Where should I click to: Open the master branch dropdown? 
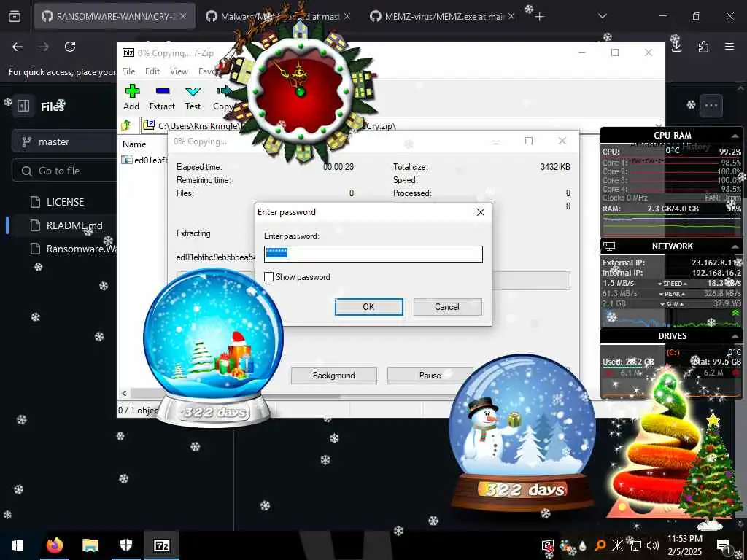[64, 141]
